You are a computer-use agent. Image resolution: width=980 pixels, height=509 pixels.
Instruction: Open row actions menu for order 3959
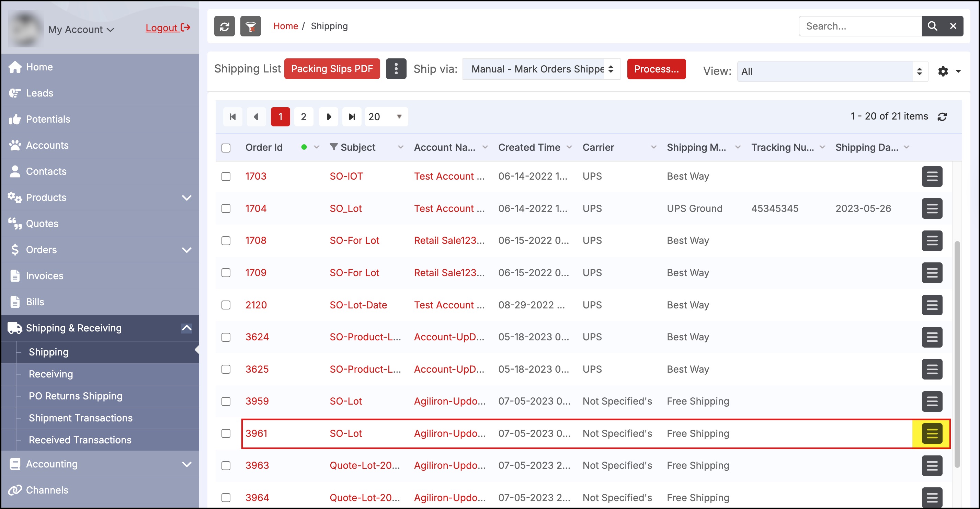tap(932, 401)
